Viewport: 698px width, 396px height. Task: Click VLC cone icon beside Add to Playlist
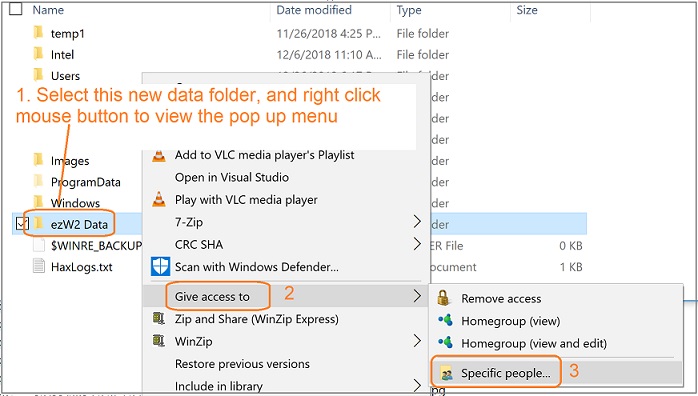click(158, 155)
